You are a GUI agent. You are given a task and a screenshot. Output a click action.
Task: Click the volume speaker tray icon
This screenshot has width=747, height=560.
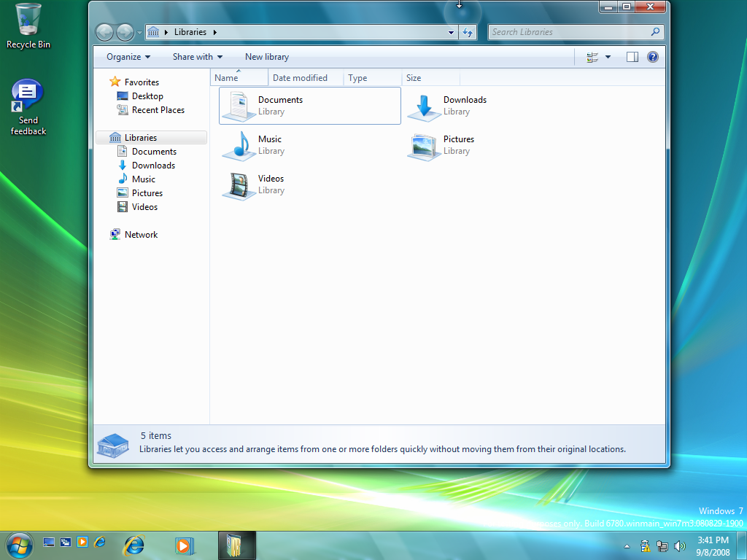click(x=680, y=545)
